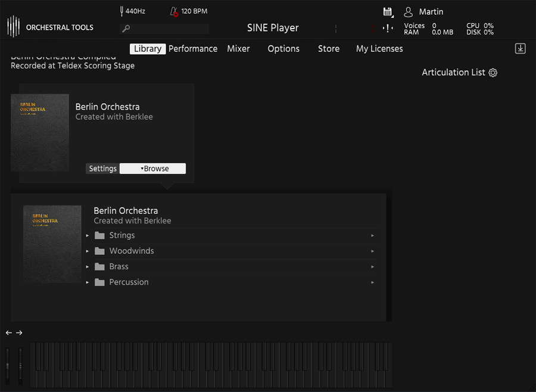Click the Woodwinds folder label

[x=132, y=251]
